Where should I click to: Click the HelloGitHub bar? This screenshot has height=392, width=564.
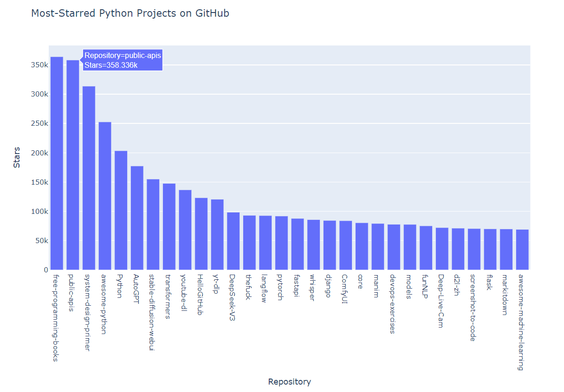point(201,234)
